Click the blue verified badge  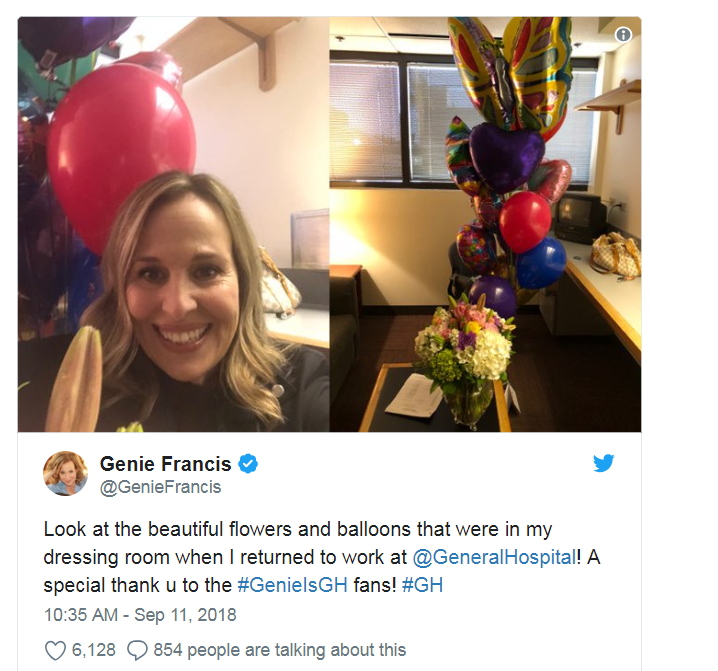250,464
